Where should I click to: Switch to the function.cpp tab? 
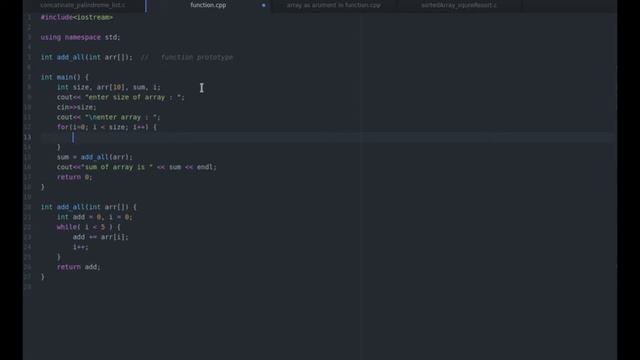[208, 5]
